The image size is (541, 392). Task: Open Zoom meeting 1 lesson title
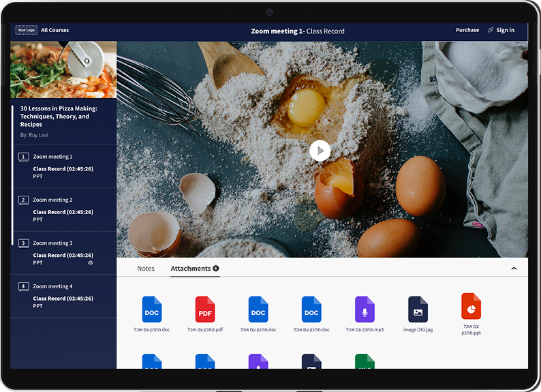(52, 157)
